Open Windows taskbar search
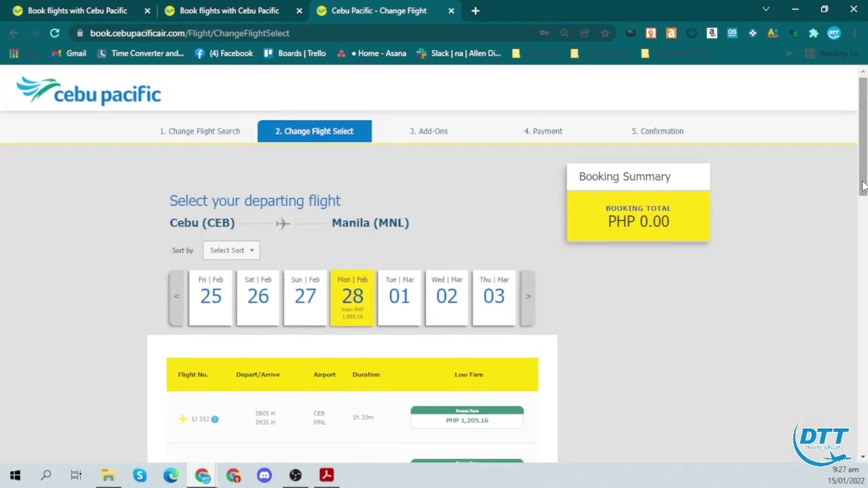The height and width of the screenshot is (488, 868). (x=46, y=475)
